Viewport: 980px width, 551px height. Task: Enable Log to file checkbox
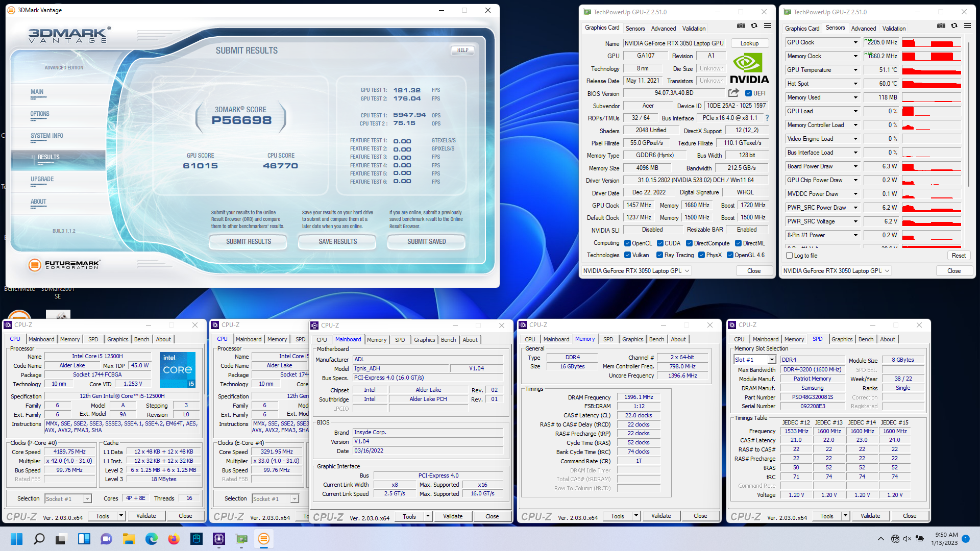[790, 256]
